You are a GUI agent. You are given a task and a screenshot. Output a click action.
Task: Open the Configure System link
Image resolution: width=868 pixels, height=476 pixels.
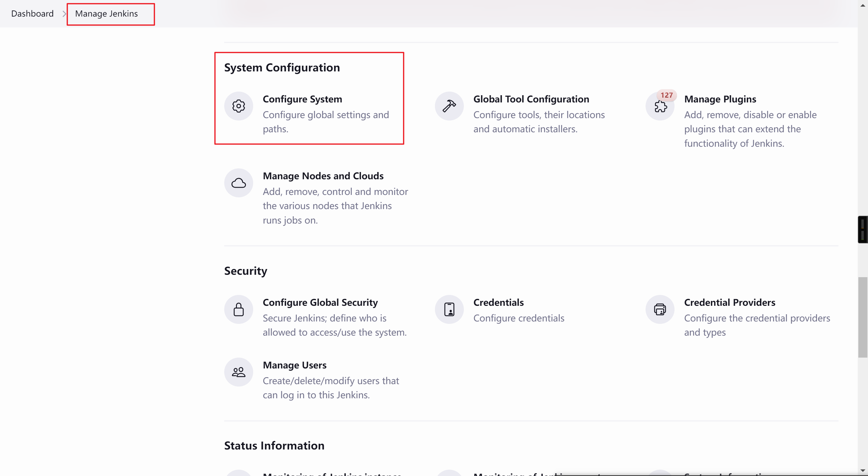(302, 99)
